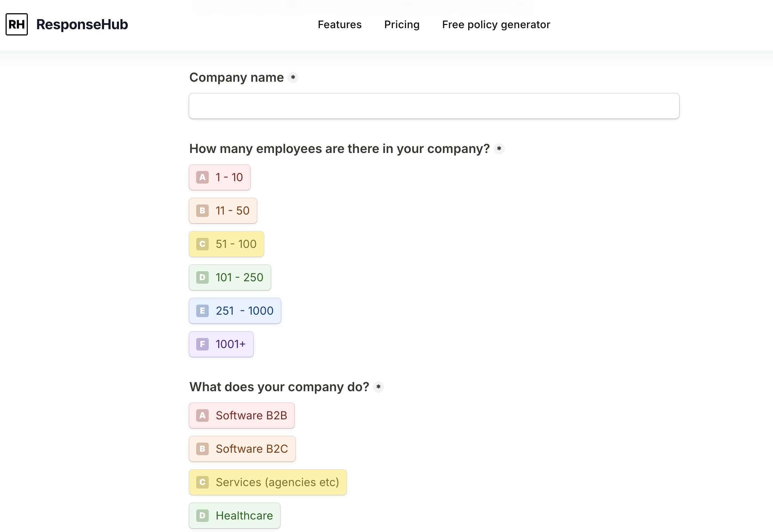The width and height of the screenshot is (773, 532).
Task: Click the ResponseHub brand name
Action: (x=82, y=24)
